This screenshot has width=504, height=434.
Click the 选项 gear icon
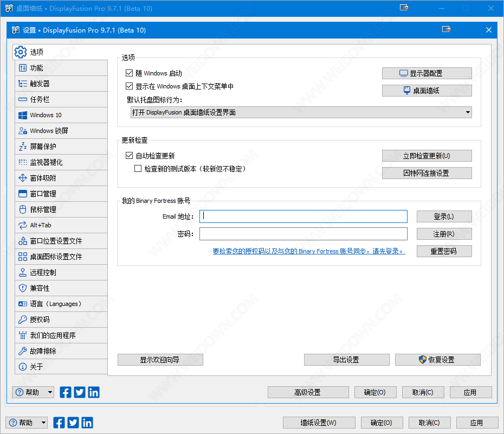coord(21,52)
